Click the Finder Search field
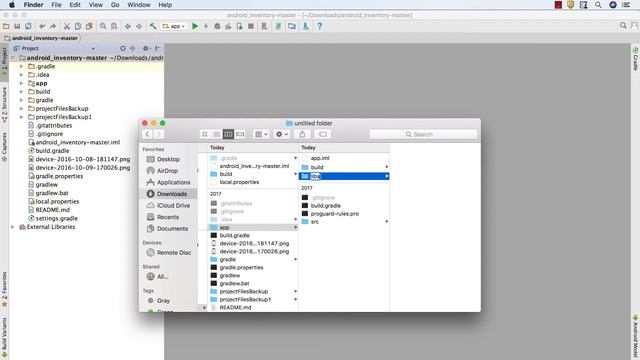640x360 pixels. (423, 134)
